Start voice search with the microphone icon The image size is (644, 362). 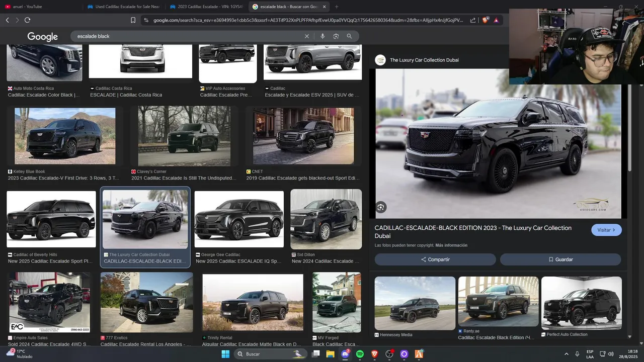coord(323,36)
